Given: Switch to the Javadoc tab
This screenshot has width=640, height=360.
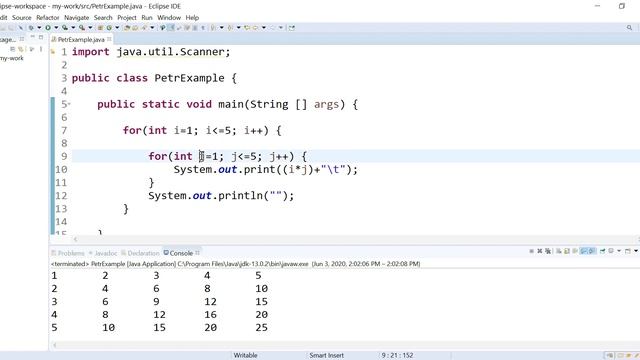Looking at the screenshot, I should [103, 253].
